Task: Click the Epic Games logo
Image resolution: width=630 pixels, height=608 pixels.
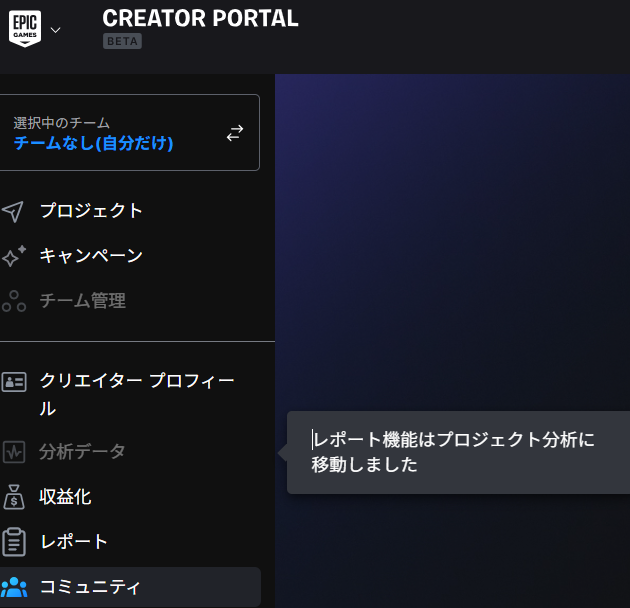Action: coord(25,29)
